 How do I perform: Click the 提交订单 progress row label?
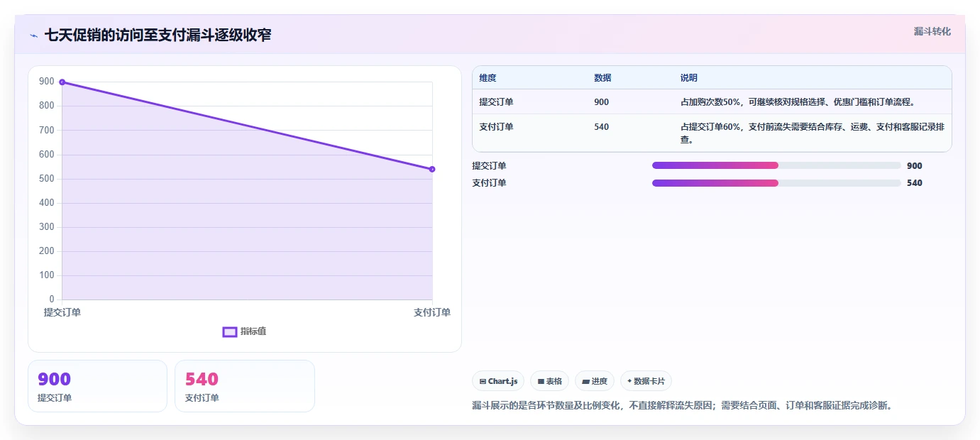pos(490,166)
